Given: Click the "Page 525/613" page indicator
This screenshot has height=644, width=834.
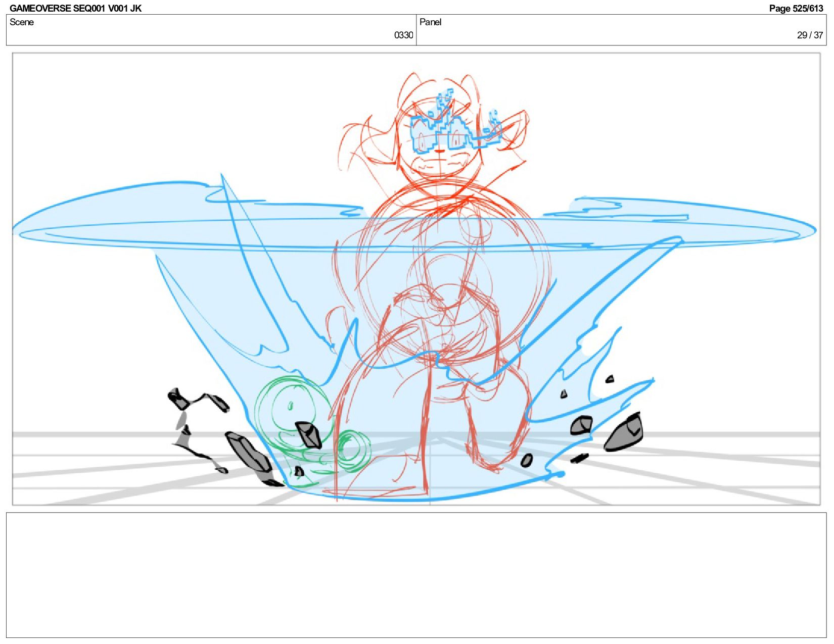Looking at the screenshot, I should [x=796, y=8].
